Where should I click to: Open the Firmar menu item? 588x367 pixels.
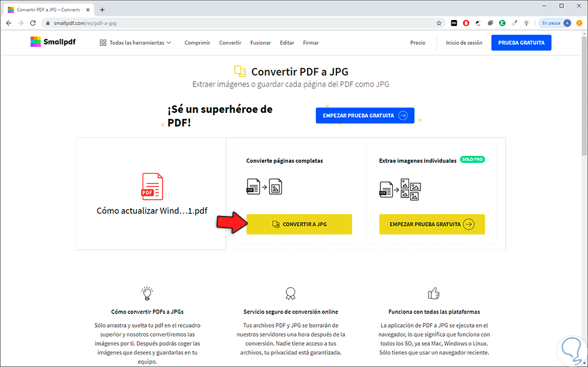(x=311, y=43)
